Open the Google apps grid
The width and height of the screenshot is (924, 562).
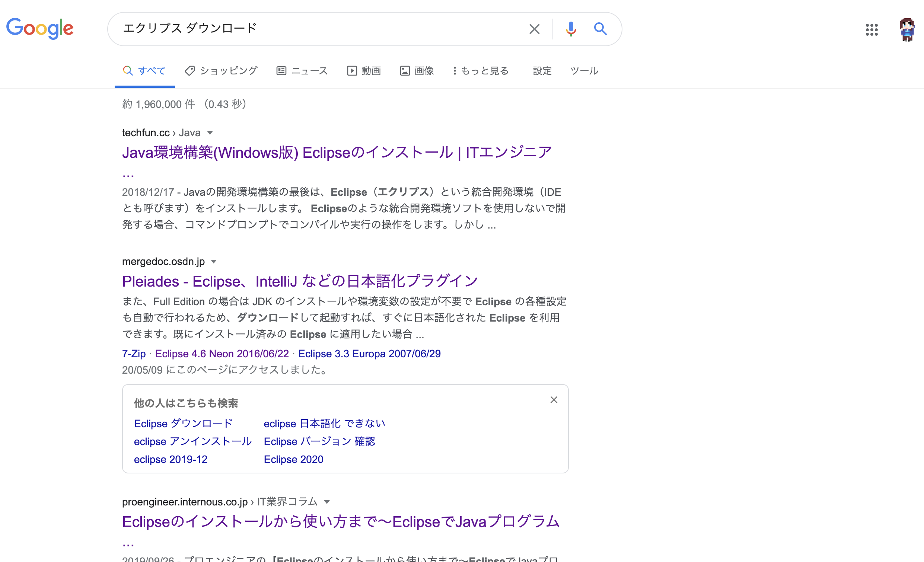point(872,30)
